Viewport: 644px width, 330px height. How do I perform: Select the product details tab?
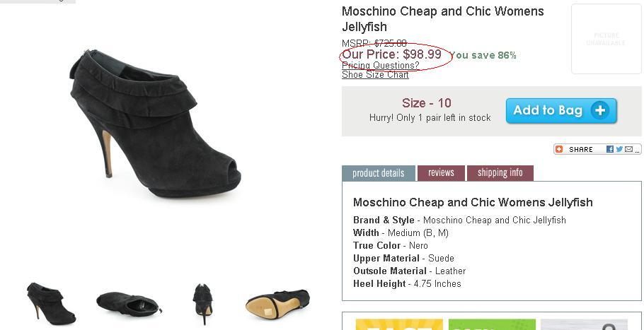(x=378, y=173)
